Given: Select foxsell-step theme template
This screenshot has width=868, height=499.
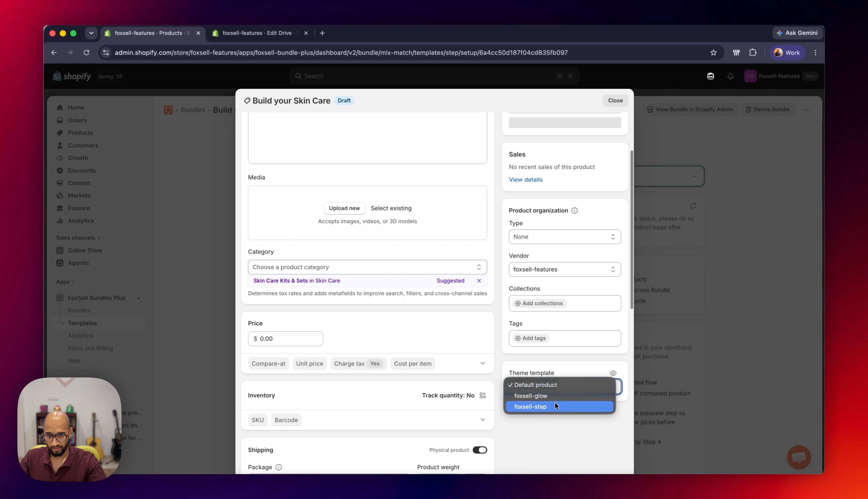Looking at the screenshot, I should tap(559, 407).
